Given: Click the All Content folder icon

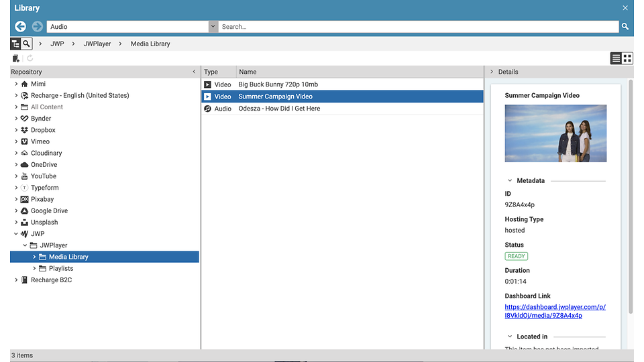Looking at the screenshot, I should click(x=25, y=107).
